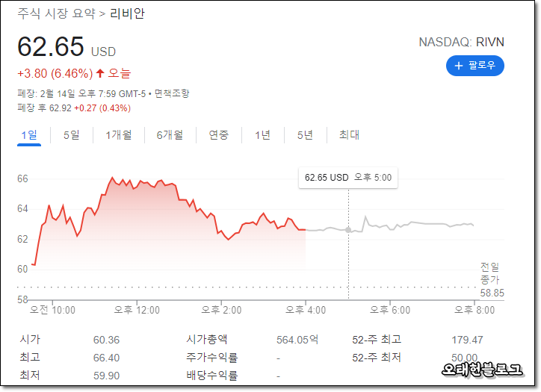541x392 pixels.
Task: Switch to the 1개월 chart range tab
Action: [x=119, y=135]
